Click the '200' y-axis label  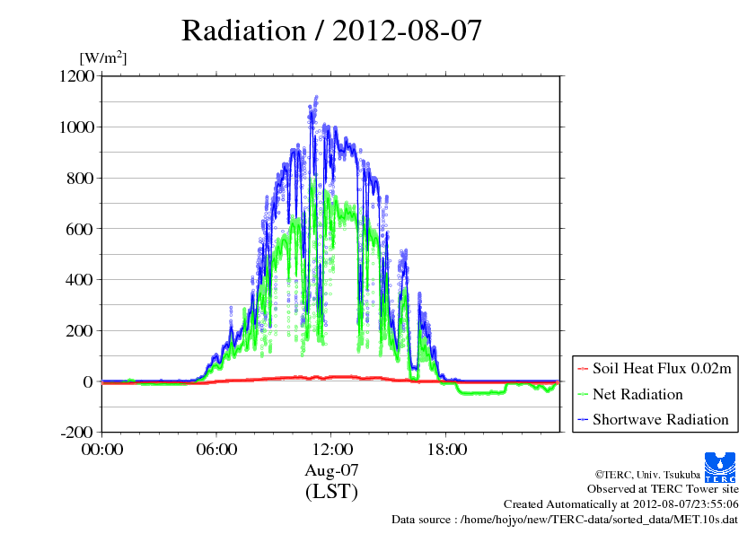pyautogui.click(x=80, y=330)
